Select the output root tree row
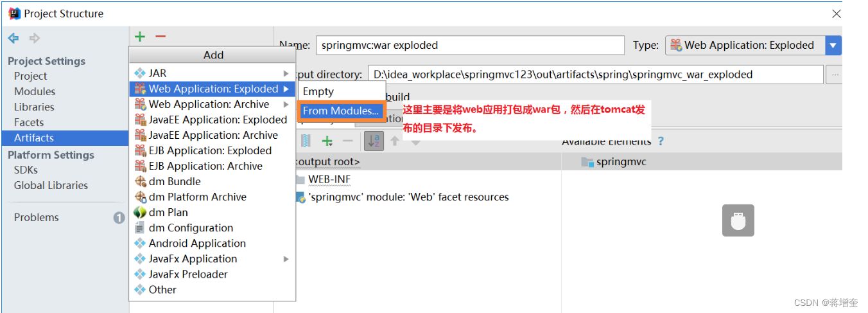This screenshot has height=313, width=868. coord(327,162)
